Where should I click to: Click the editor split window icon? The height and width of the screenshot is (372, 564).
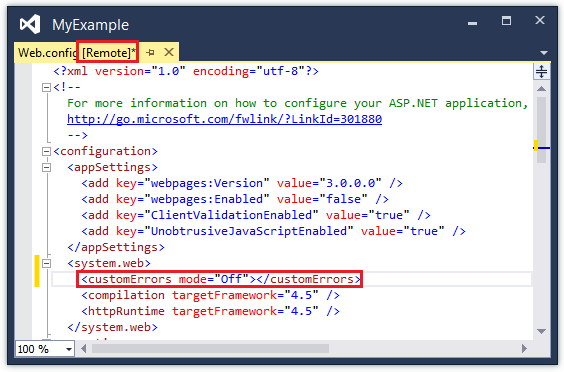(x=541, y=72)
